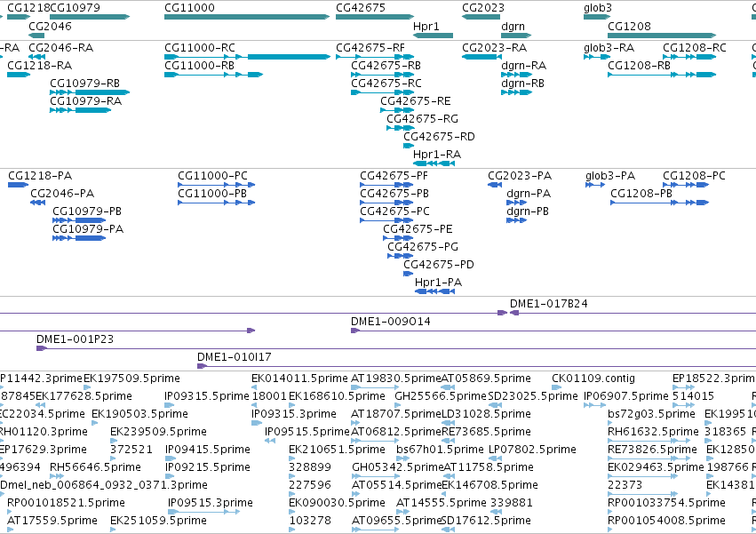Select the CG42675-PB protein label
This screenshot has width=756, height=534.
[394, 194]
